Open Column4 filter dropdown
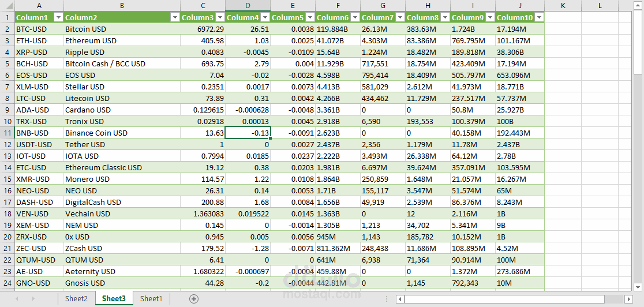This screenshot has height=307, width=644. coord(265,17)
